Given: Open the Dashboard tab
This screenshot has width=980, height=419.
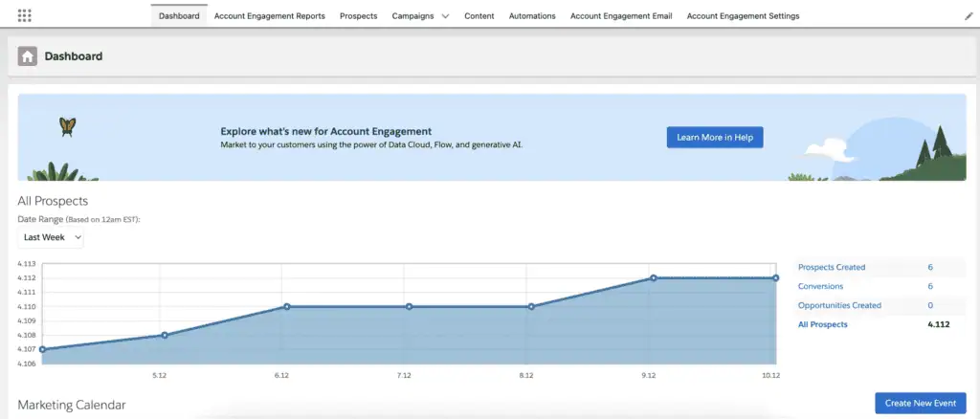Looking at the screenshot, I should click(179, 15).
